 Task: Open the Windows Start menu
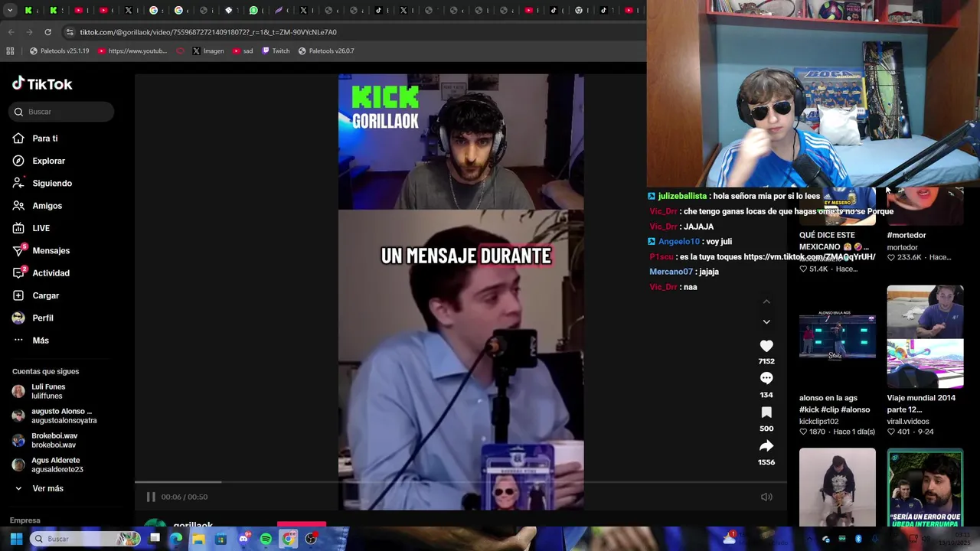[16, 539]
